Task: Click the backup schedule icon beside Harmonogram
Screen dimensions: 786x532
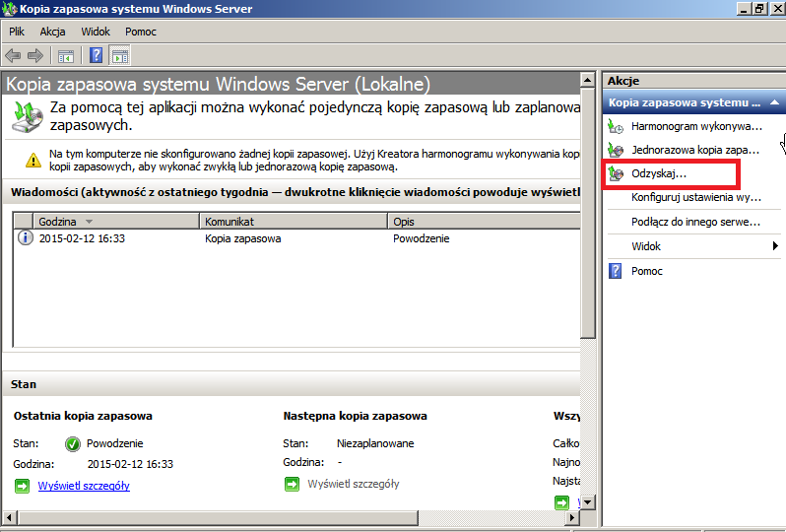Action: [616, 126]
